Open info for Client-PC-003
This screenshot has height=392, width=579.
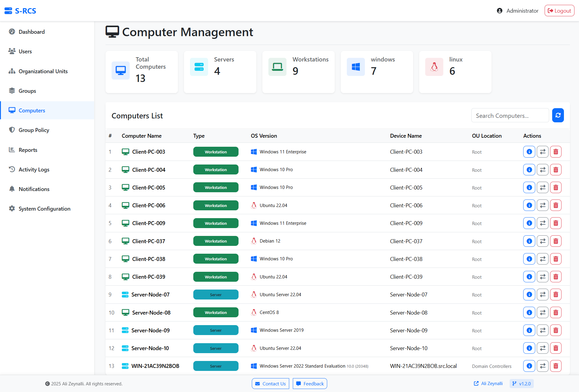(529, 152)
